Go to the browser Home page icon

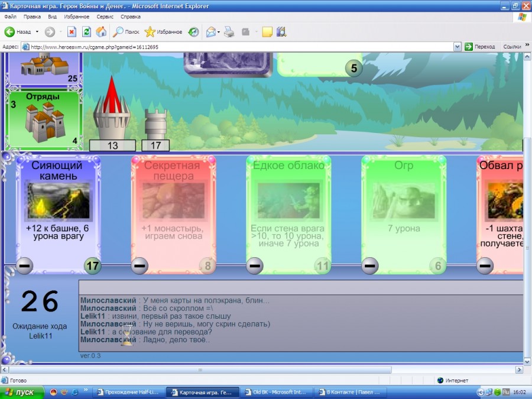click(x=101, y=32)
